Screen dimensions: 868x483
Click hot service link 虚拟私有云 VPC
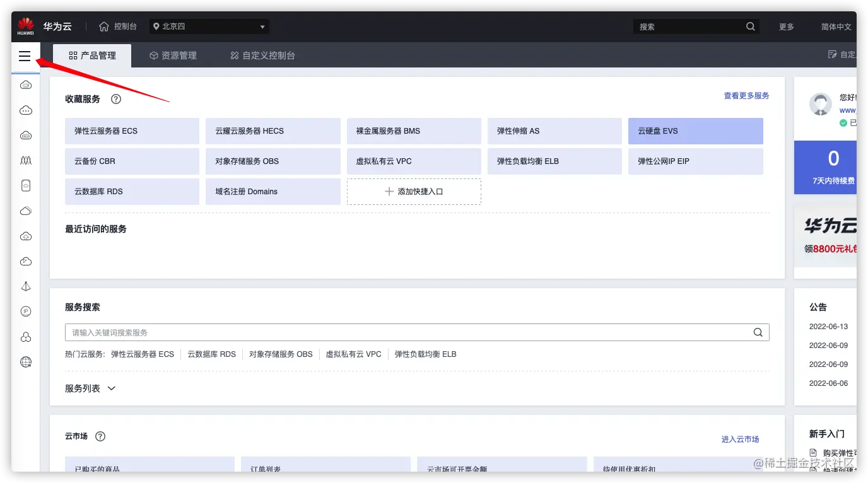pyautogui.click(x=353, y=354)
